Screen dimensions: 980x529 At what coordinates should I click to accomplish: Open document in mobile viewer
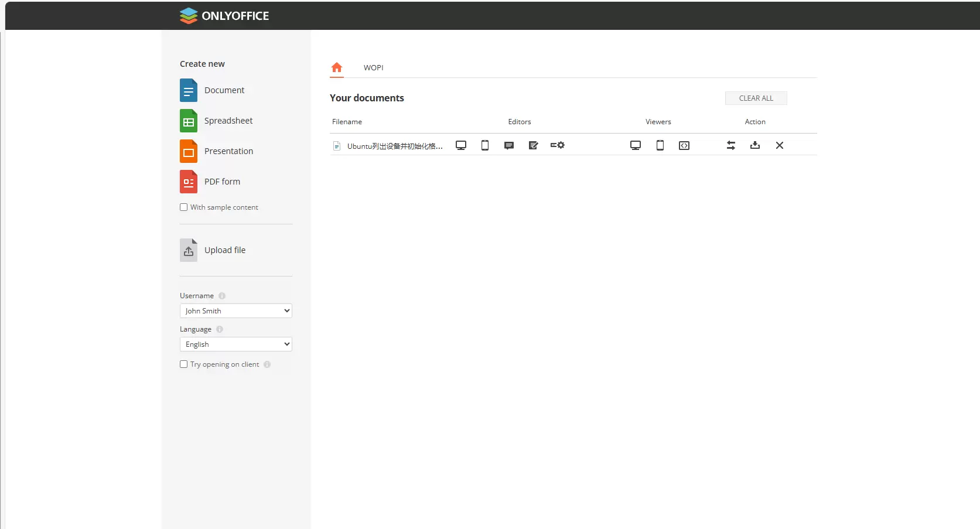(660, 145)
